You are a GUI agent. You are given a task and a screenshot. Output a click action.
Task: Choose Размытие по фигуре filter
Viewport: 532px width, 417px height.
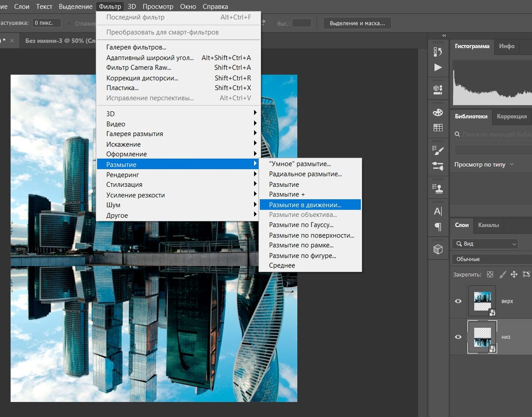[310, 256]
